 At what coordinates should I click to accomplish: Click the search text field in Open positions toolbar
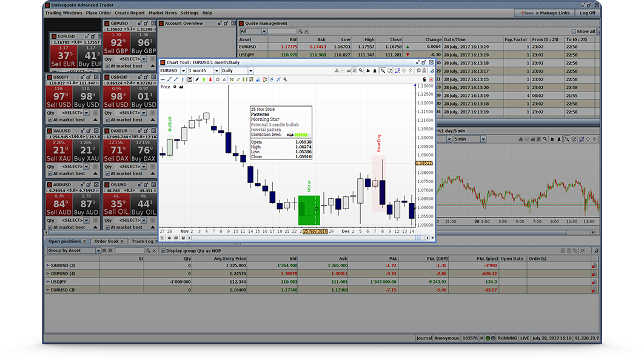tap(130, 250)
